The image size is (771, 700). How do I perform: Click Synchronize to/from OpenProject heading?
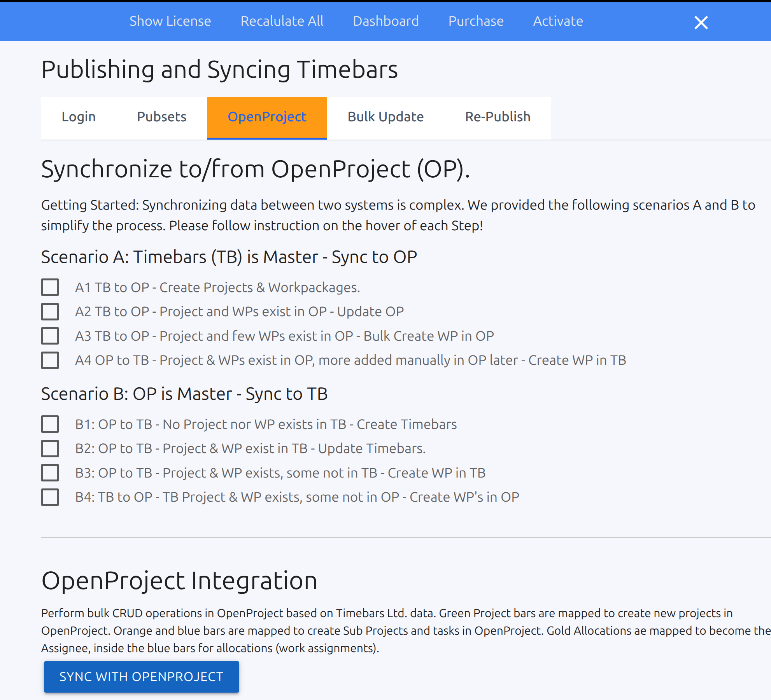(x=256, y=170)
